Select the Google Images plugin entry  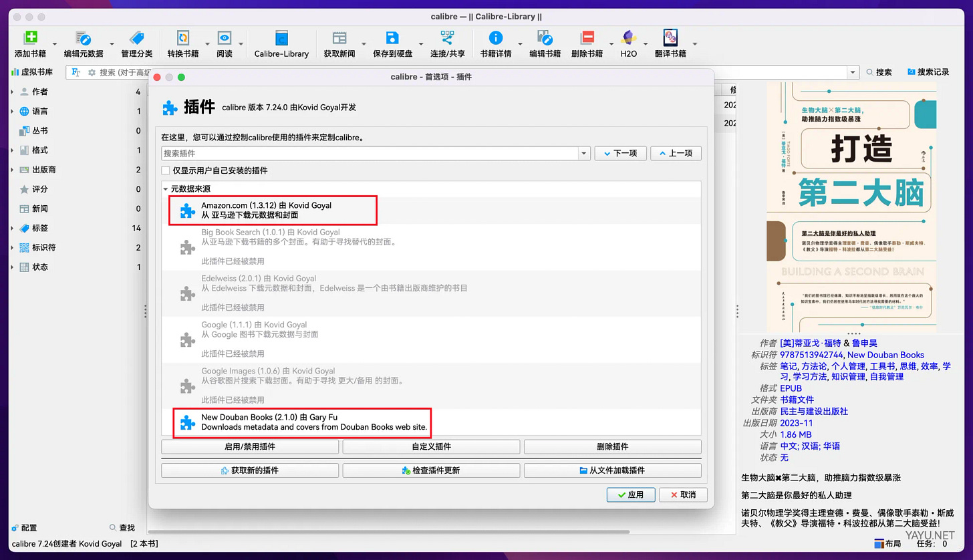(x=432, y=386)
